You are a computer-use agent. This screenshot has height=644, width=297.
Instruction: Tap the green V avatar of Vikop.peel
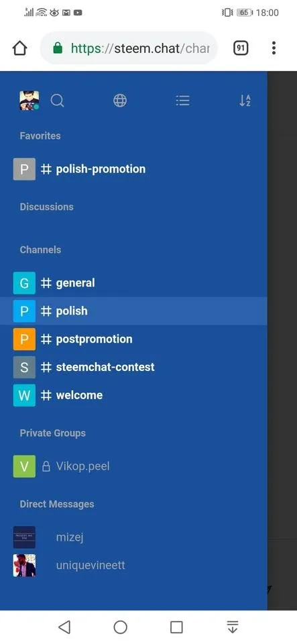click(24, 466)
